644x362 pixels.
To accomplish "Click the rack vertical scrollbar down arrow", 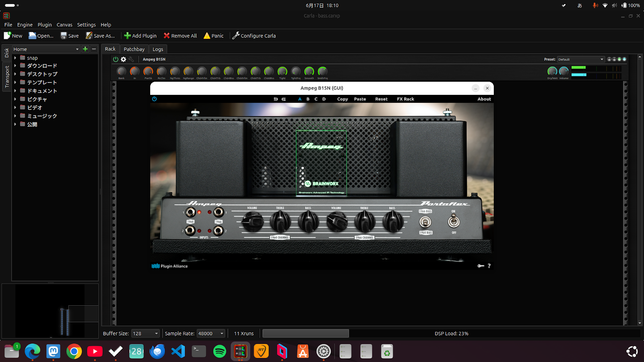I will pos(640,323).
